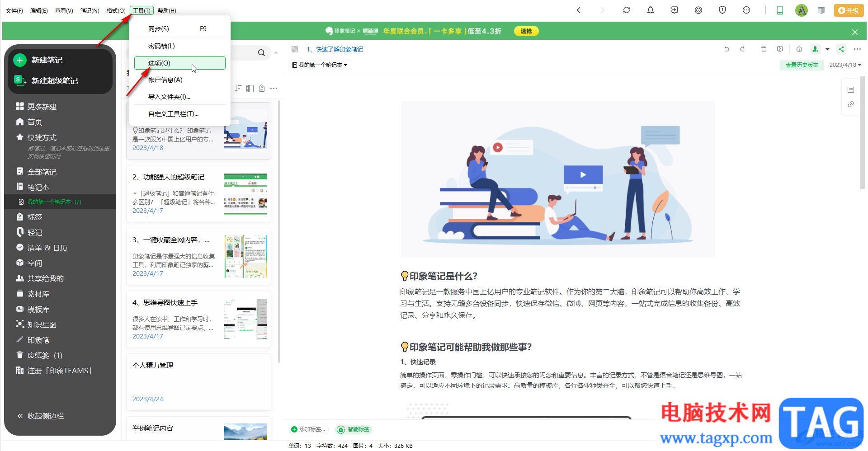Filter note list by tag icon
The image size is (868, 451).
(262, 88)
